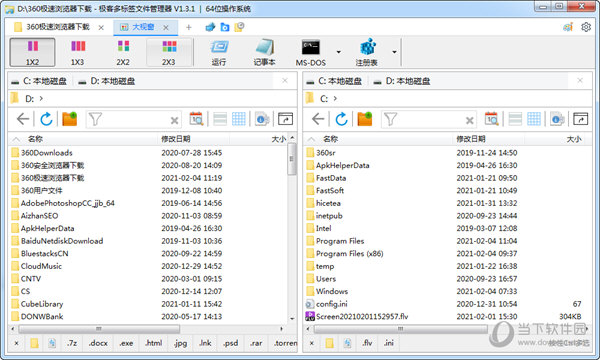Open the right pane calendar date search

pos(491,119)
